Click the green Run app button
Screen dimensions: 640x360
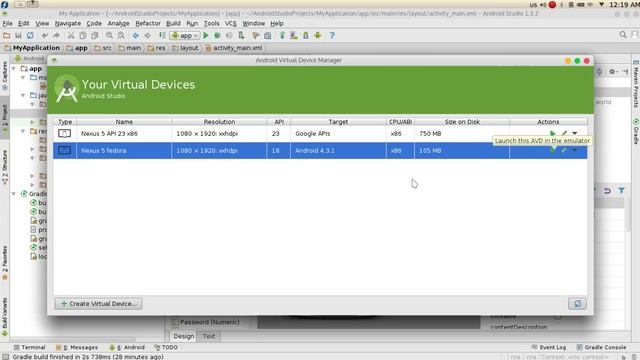tap(206, 36)
